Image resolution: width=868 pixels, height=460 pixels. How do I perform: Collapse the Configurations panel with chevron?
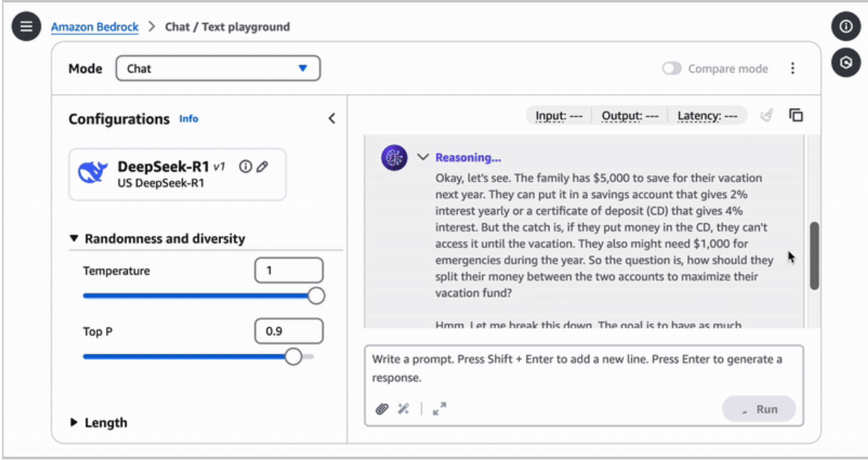(x=332, y=119)
